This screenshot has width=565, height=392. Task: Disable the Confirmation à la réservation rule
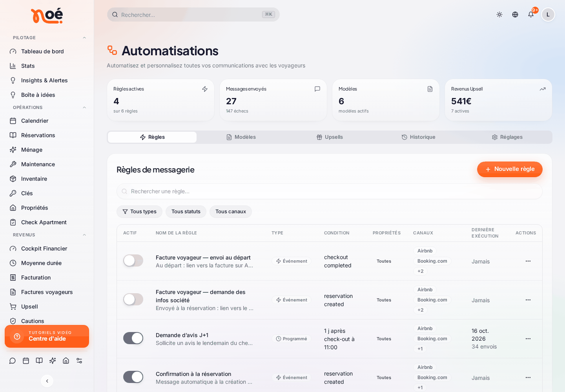(x=133, y=377)
